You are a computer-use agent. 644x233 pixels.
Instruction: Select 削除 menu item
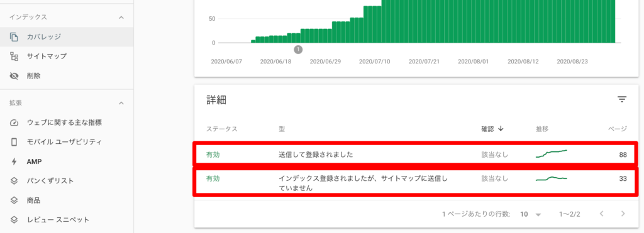(x=67, y=76)
